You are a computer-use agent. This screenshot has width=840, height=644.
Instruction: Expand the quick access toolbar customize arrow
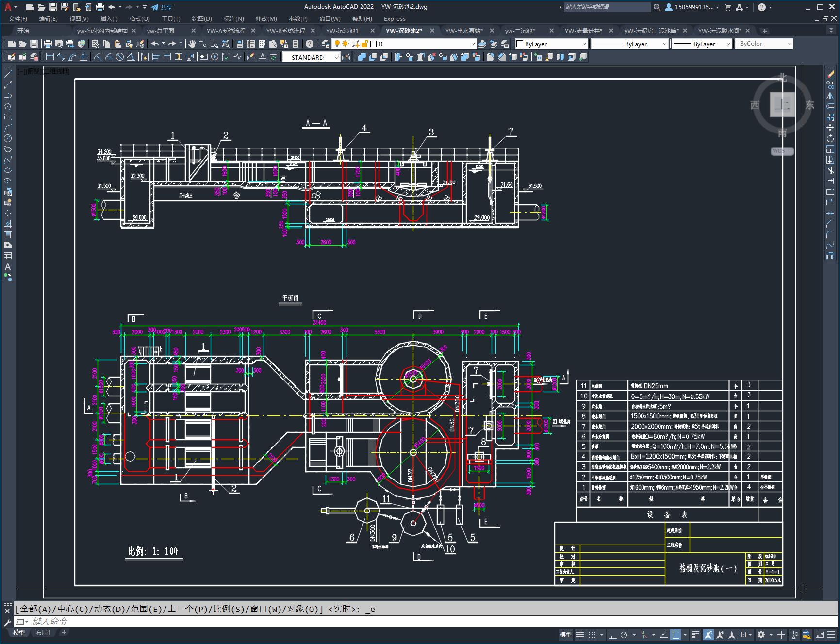click(145, 7)
